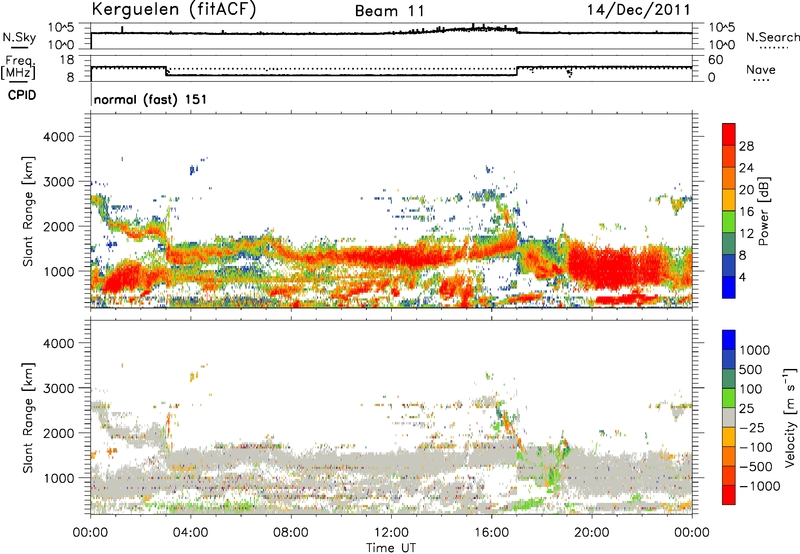The image size is (800, 554).
Task: Click the 'Kerguelen (fitACF)' title
Action: click(x=173, y=9)
